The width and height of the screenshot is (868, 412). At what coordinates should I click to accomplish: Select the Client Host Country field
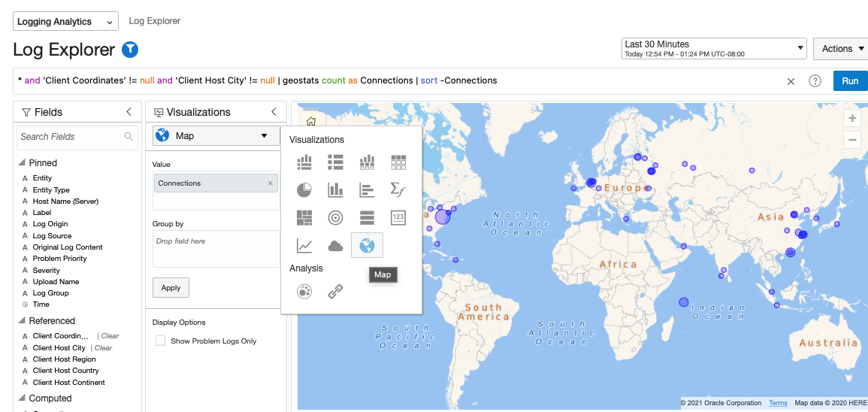[65, 371]
